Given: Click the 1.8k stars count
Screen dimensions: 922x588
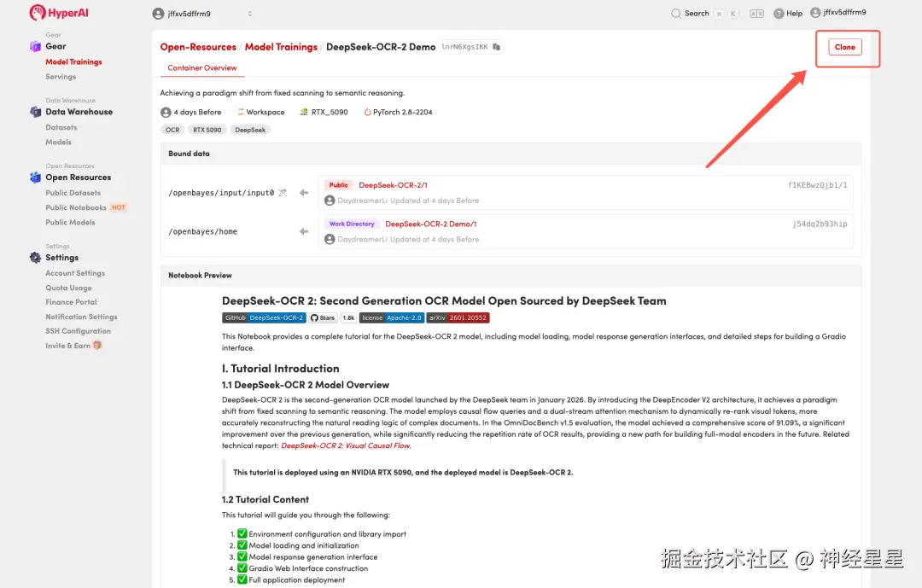Looking at the screenshot, I should click(x=348, y=317).
